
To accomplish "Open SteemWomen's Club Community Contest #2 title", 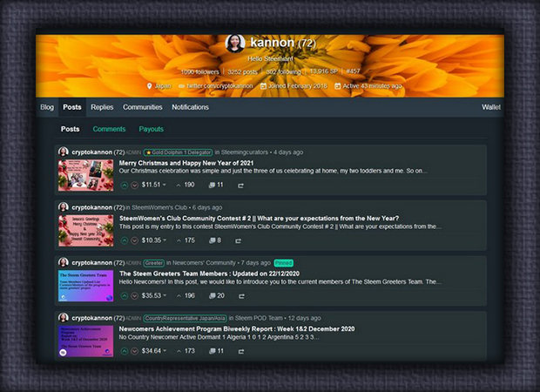I will pyautogui.click(x=259, y=219).
